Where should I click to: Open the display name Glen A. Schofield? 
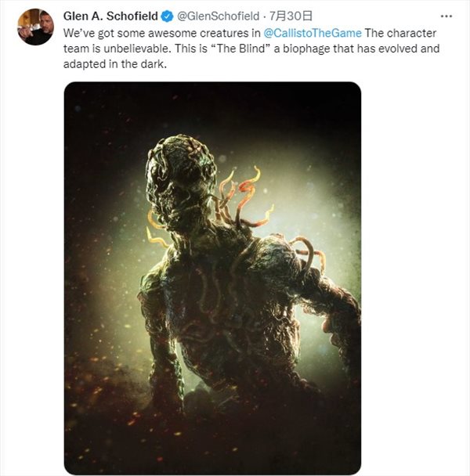pos(110,16)
